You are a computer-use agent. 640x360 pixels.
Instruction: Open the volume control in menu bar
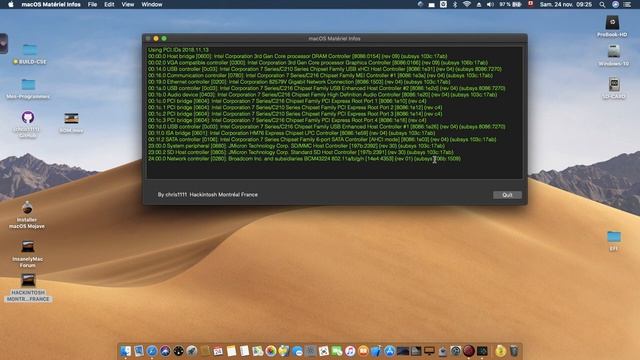click(490, 4)
